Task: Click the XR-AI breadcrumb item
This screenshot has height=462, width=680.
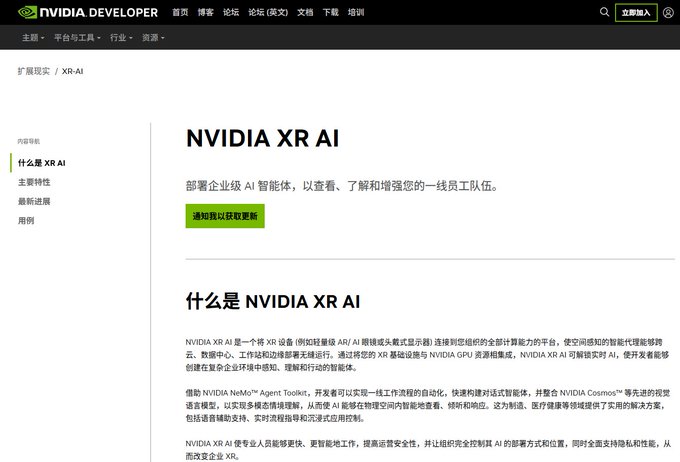Action: 72,71
